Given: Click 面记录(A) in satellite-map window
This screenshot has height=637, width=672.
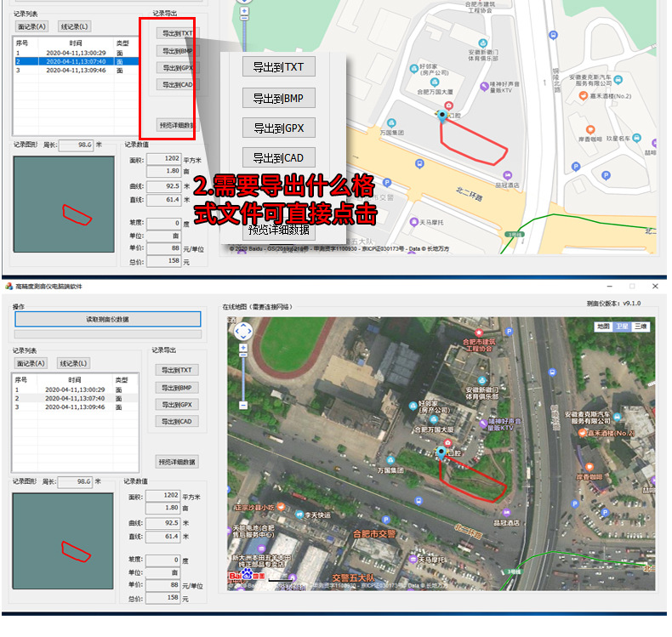Looking at the screenshot, I should (31, 363).
